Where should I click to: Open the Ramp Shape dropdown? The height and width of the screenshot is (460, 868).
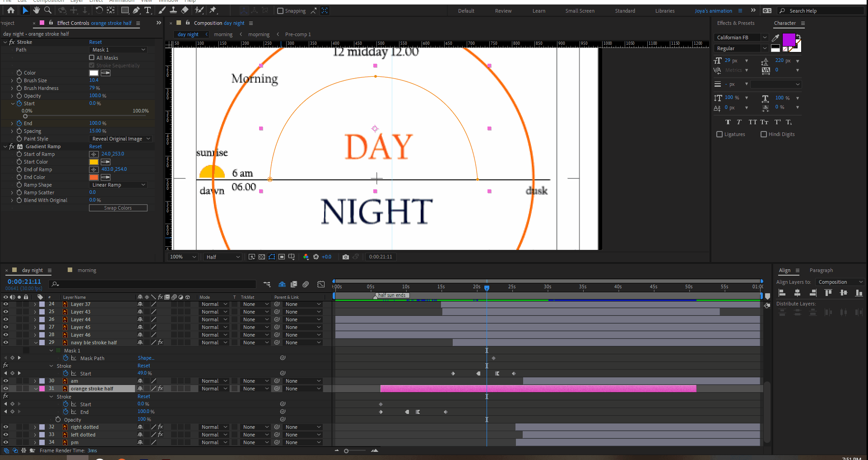119,185
